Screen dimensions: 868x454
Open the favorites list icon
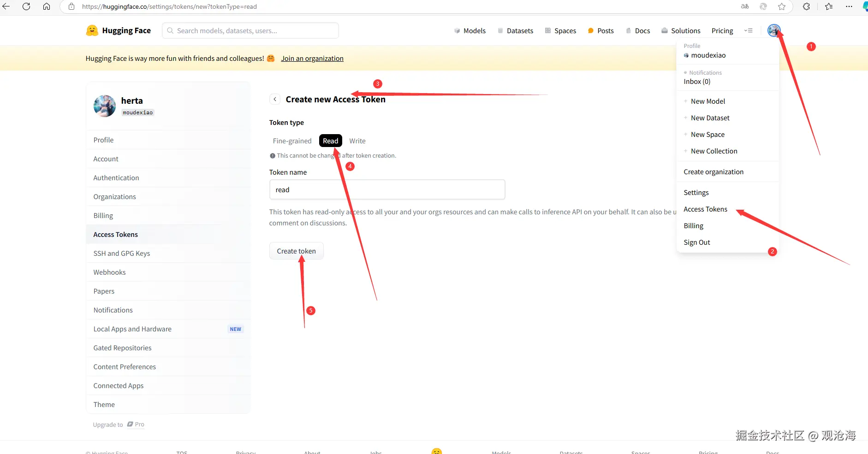829,6
